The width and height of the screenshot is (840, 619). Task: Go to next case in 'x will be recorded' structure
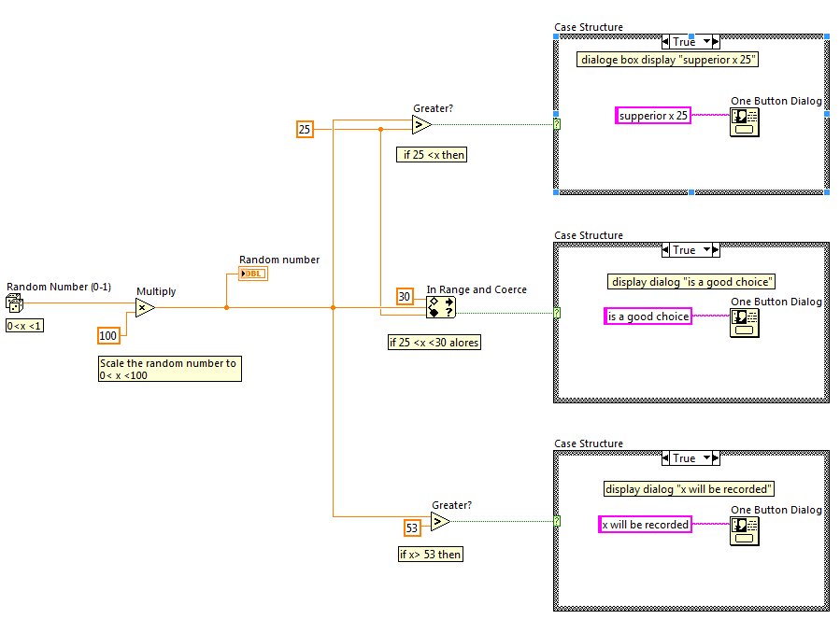[x=716, y=457]
